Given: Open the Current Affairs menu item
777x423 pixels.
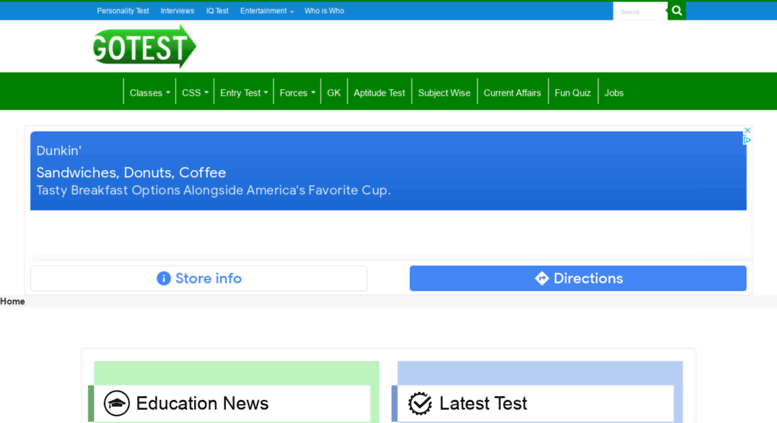Looking at the screenshot, I should coord(512,93).
